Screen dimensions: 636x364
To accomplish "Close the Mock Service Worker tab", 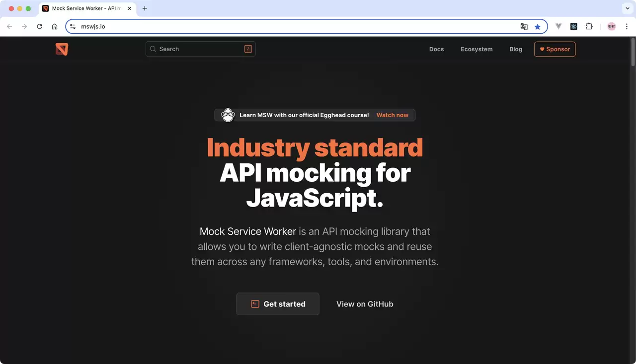I will pyautogui.click(x=130, y=8).
